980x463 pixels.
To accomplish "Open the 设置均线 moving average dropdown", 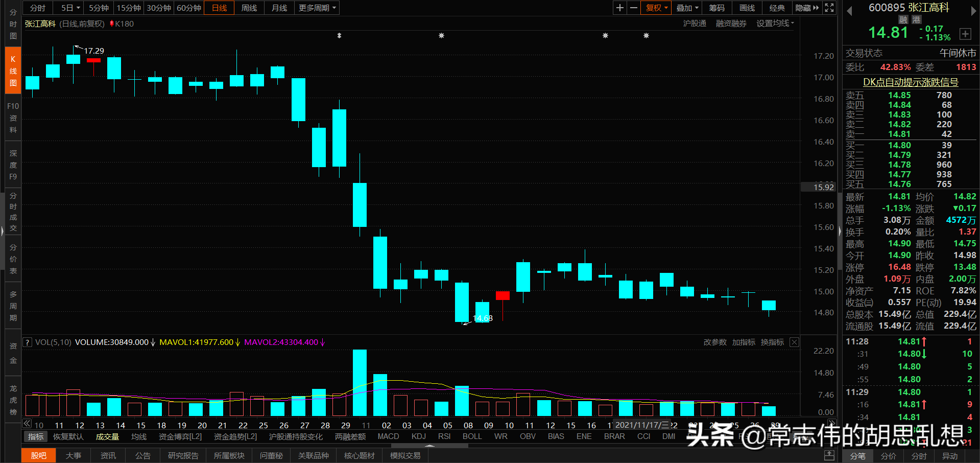I will click(772, 23).
